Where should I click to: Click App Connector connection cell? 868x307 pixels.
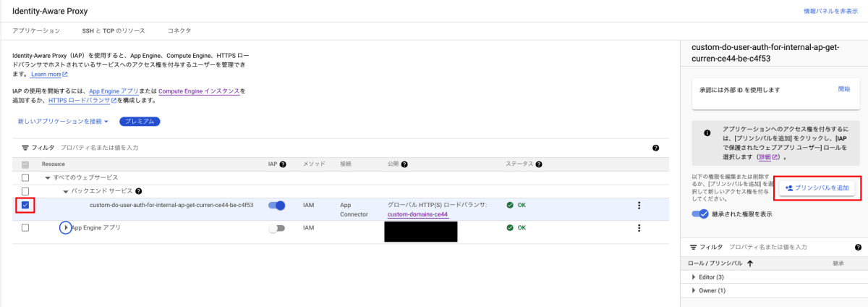click(354, 210)
